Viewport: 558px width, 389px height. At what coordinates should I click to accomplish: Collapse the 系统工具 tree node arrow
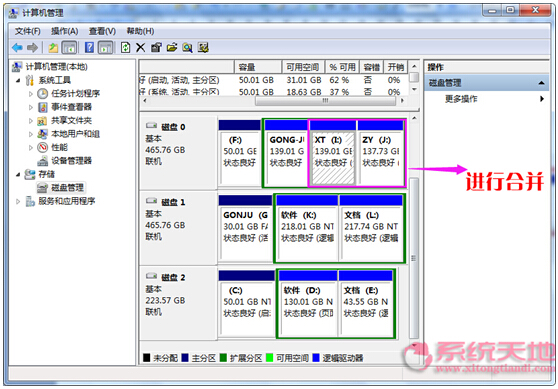(x=18, y=80)
